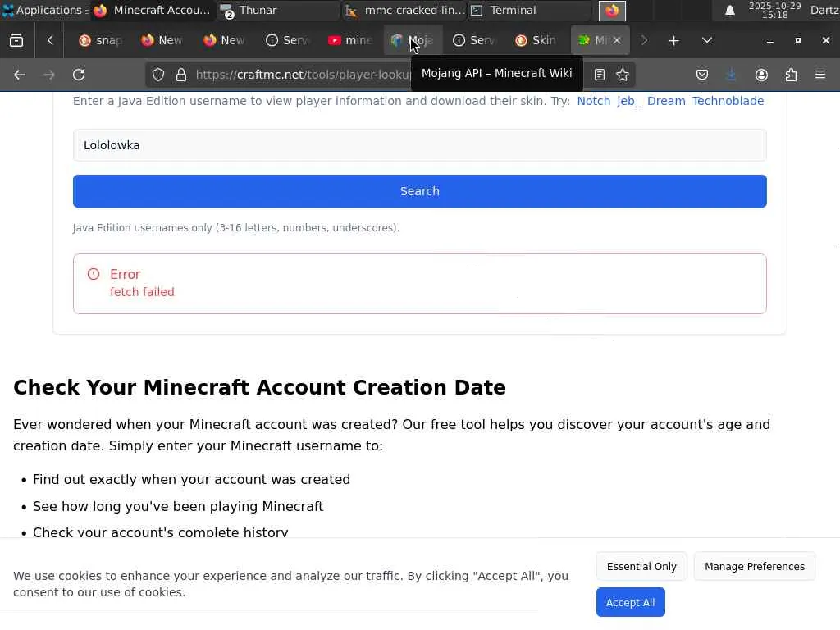Try the jeb_ example username
Viewport: 840px width, 630px height.
(628, 101)
